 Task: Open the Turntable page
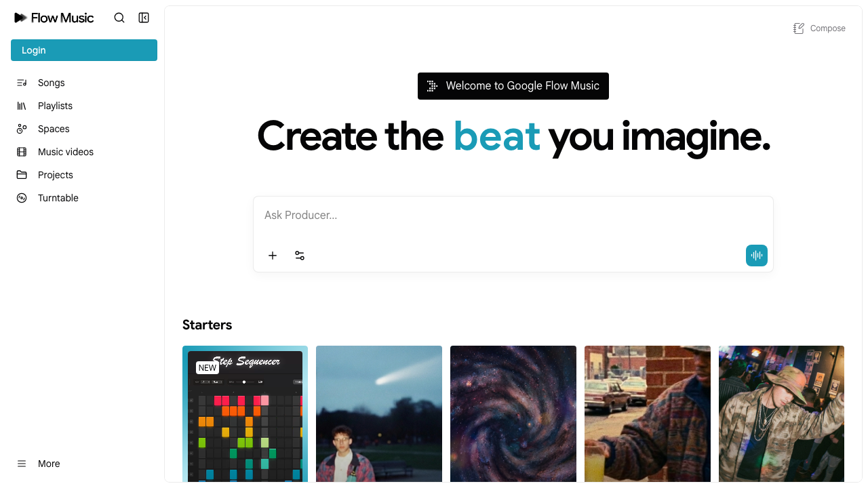[58, 198]
